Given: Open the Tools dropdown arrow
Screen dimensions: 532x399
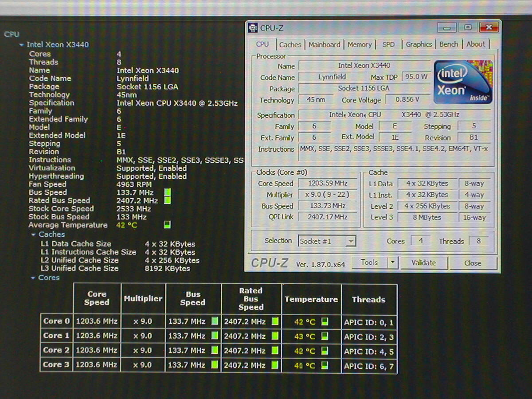Looking at the screenshot, I should (x=392, y=262).
